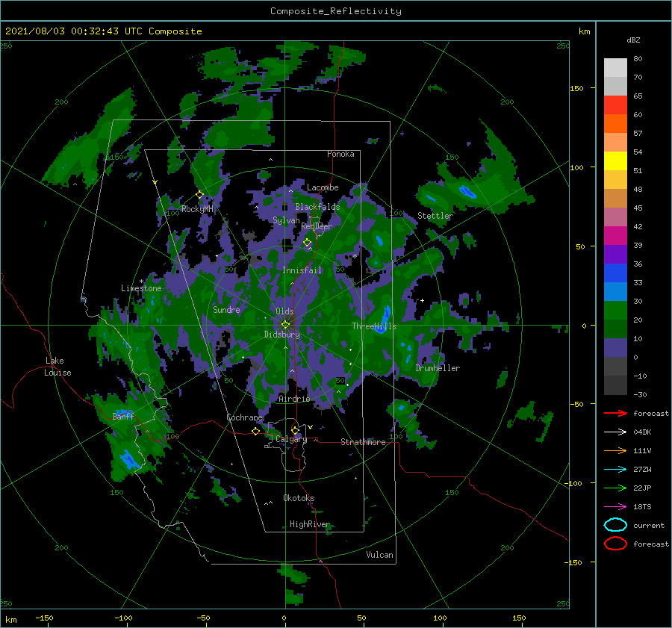This screenshot has height=628, width=672.
Task: Choose the purple swatch between 39 and 36
Action: (615, 254)
